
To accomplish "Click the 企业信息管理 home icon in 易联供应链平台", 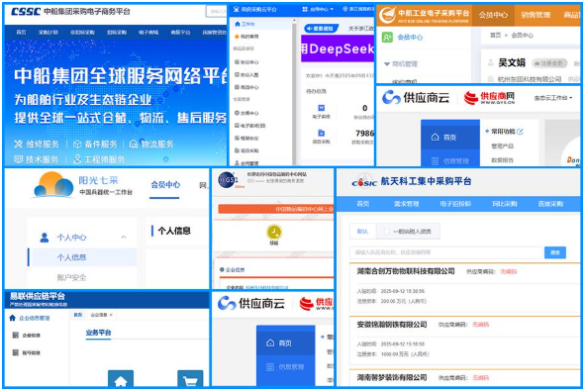I will pos(12,318).
